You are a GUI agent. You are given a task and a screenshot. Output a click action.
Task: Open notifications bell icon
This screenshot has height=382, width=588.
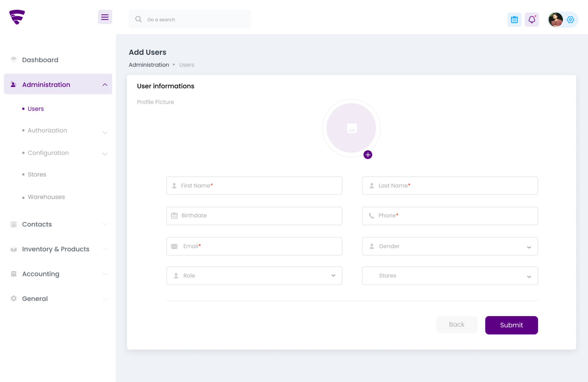532,20
